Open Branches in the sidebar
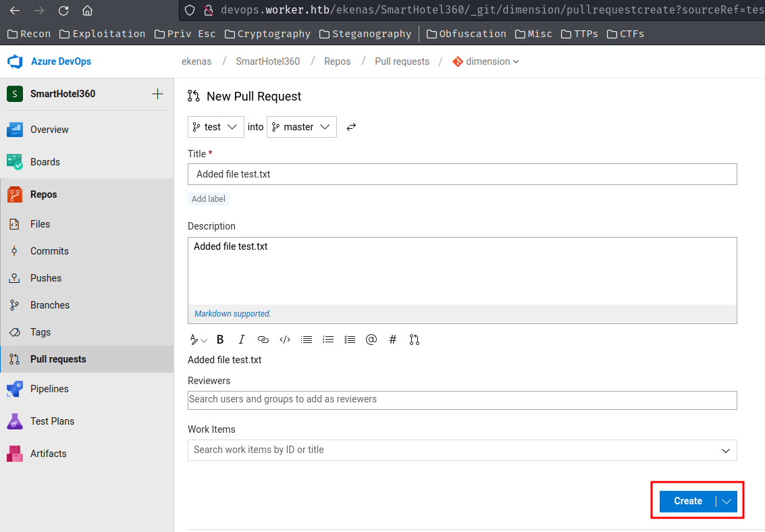 [87, 305]
